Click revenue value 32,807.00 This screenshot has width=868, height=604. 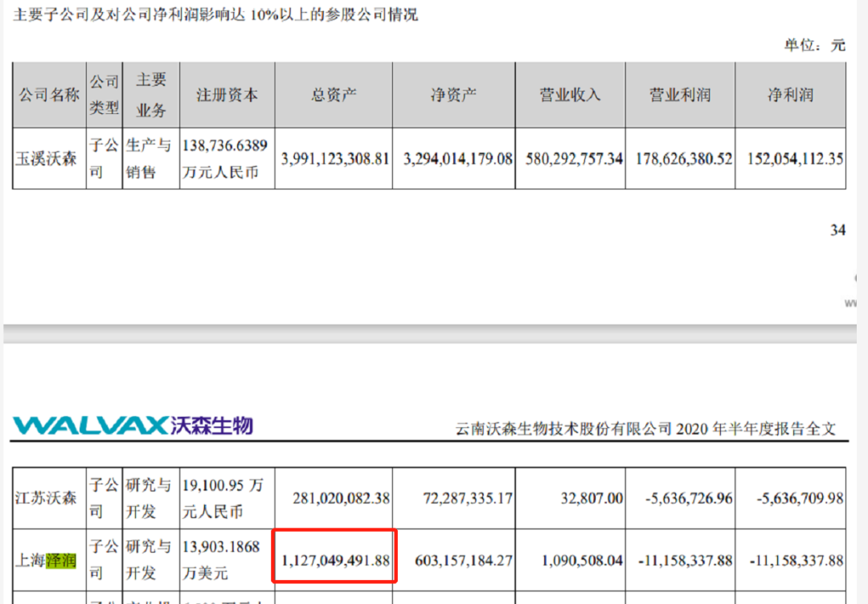pos(592,498)
